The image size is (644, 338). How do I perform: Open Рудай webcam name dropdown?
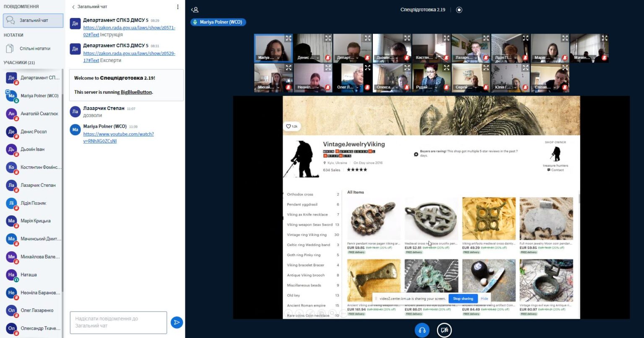pyautogui.click(x=427, y=87)
